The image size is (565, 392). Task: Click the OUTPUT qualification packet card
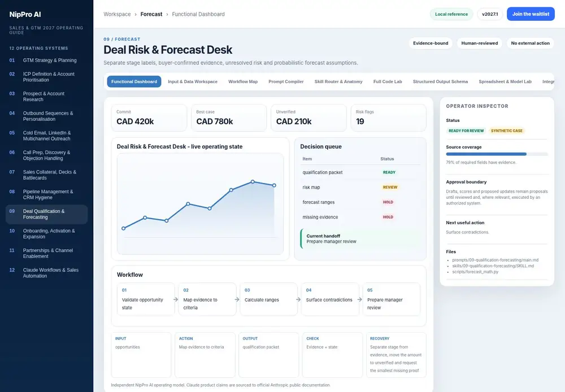(x=268, y=355)
